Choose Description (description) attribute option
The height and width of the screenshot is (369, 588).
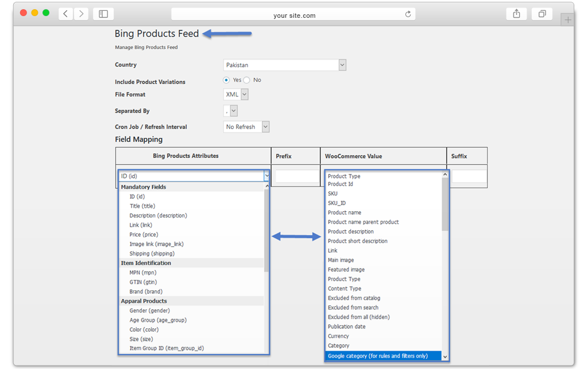click(158, 215)
